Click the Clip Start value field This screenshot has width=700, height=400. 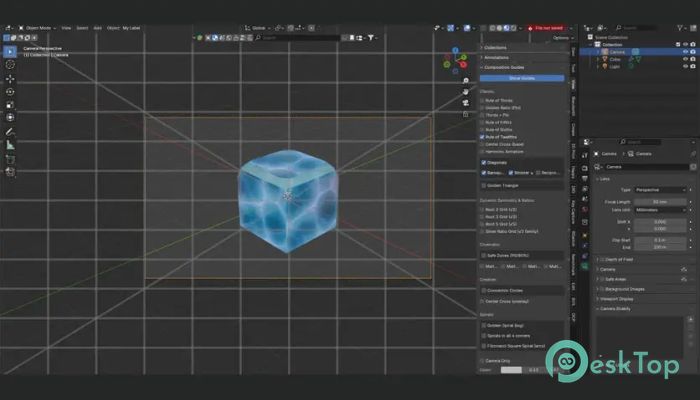click(x=660, y=240)
